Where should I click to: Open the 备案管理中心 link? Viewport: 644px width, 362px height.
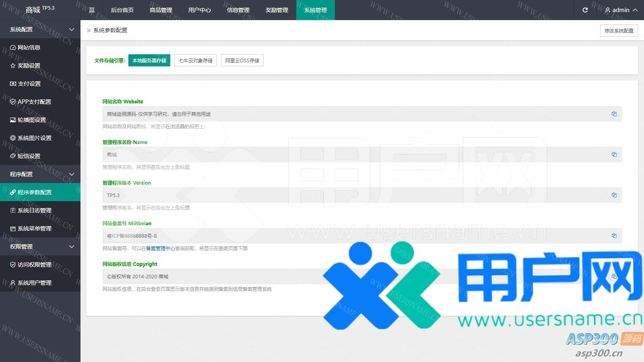point(161,249)
